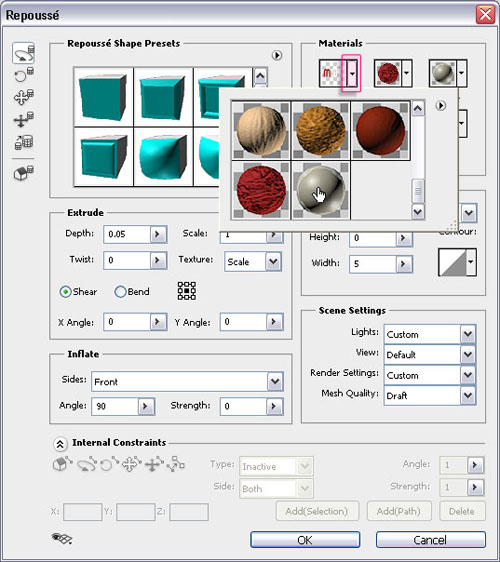The image size is (500, 562).
Task: Click the X Angle slider arrow
Action: pyautogui.click(x=158, y=322)
